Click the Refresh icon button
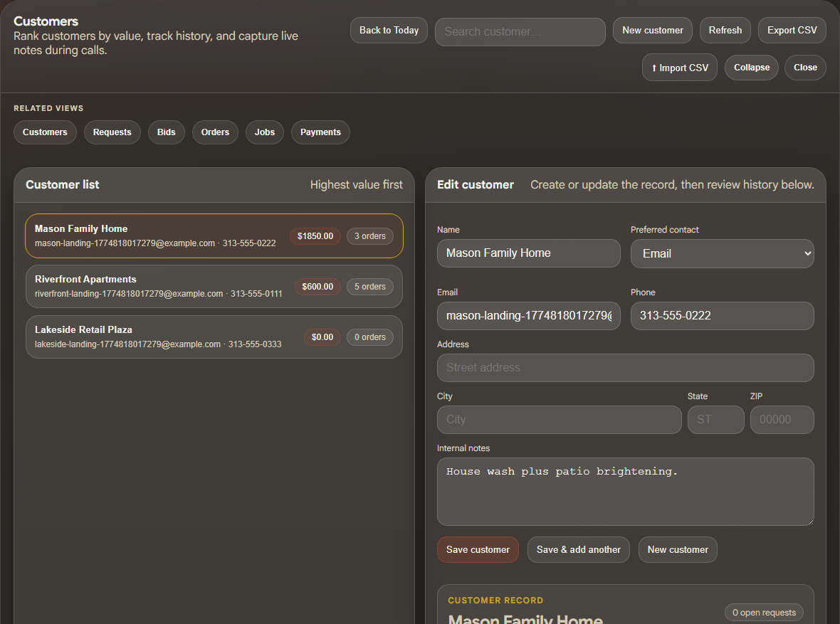Viewport: 840px width, 624px height. click(725, 30)
